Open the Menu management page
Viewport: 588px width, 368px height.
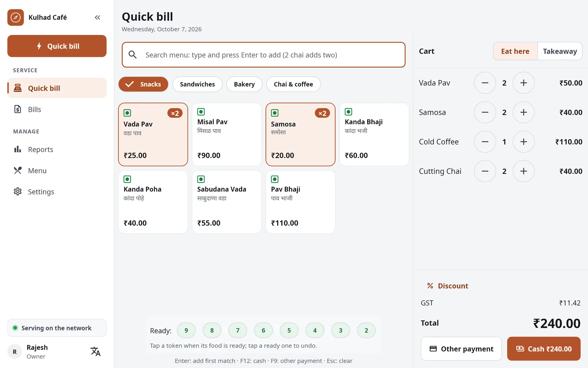click(57, 170)
